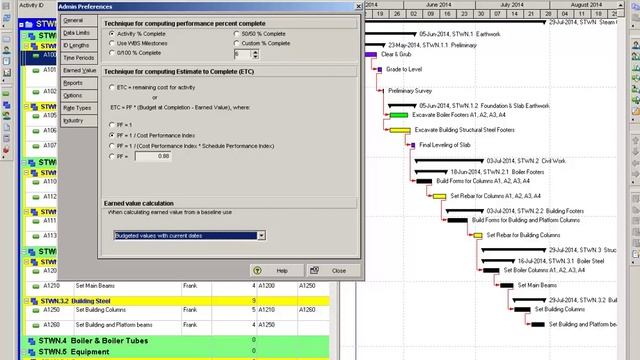
Task: Close Admin Preferences with title bar X
Action: [358, 7]
